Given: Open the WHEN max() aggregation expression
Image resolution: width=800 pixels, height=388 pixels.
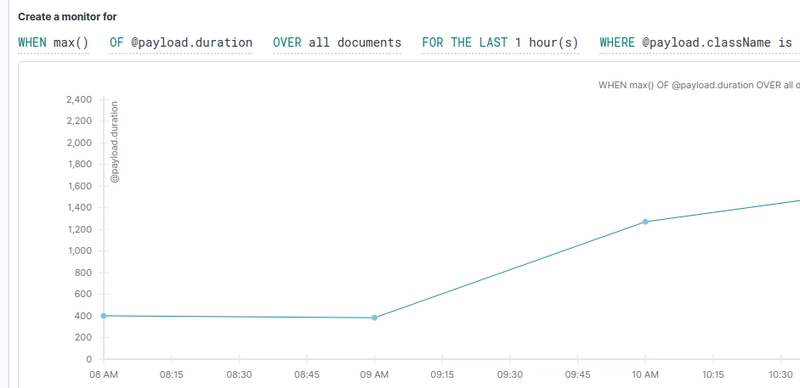Looking at the screenshot, I should pos(53,42).
